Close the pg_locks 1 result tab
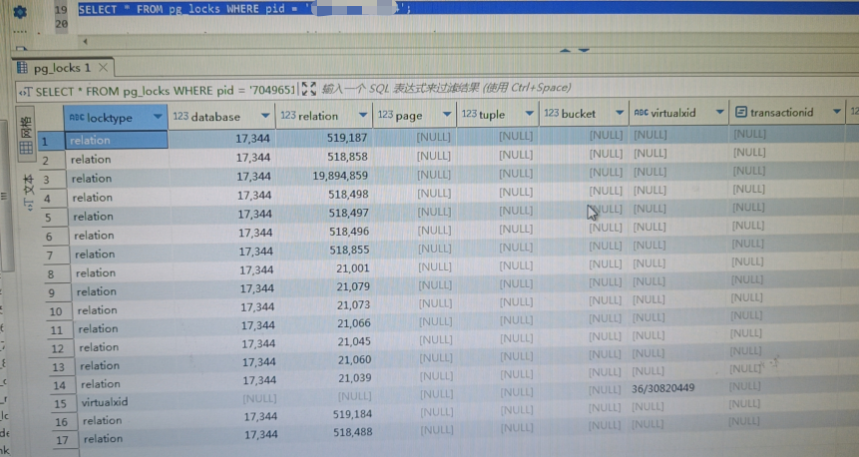This screenshot has height=457, width=859. point(103,68)
